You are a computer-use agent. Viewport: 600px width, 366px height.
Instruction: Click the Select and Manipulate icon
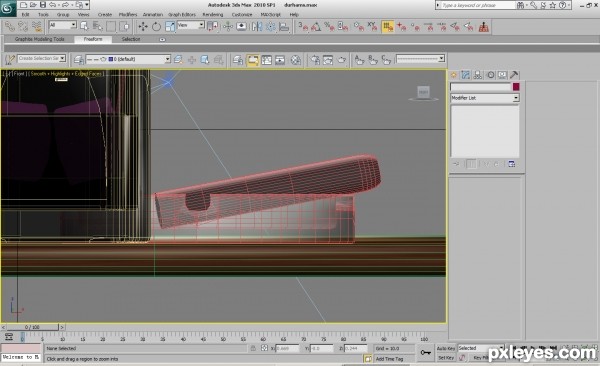(x=228, y=26)
